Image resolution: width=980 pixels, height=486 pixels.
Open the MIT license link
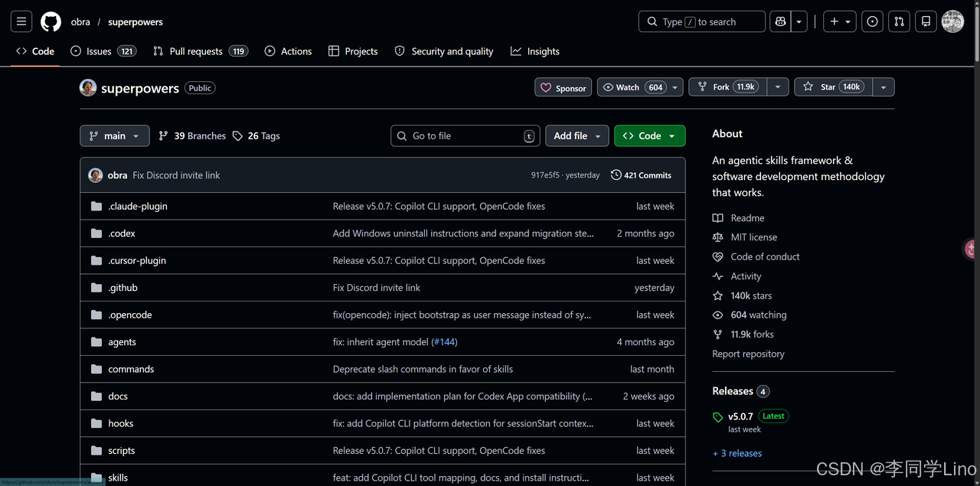tap(745, 237)
